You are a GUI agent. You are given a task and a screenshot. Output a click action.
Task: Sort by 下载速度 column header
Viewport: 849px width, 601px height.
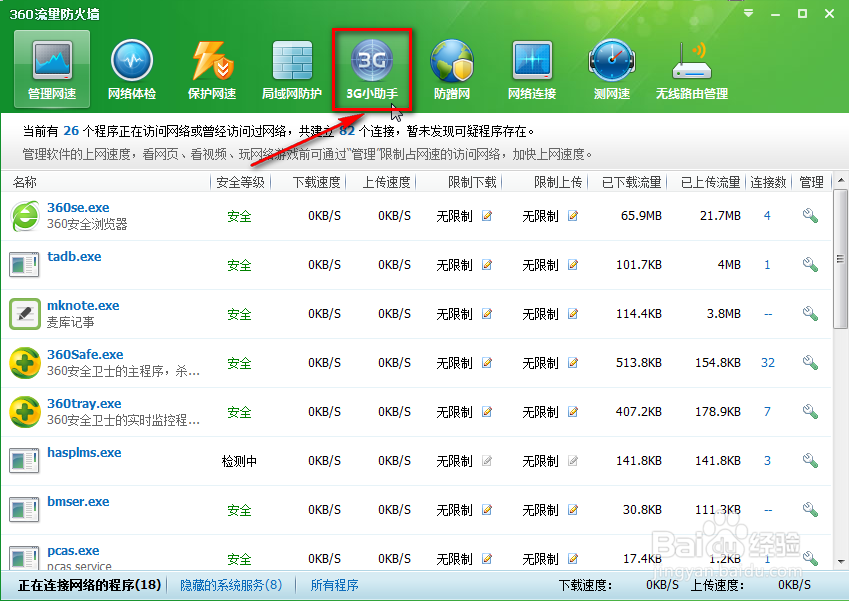click(316, 182)
